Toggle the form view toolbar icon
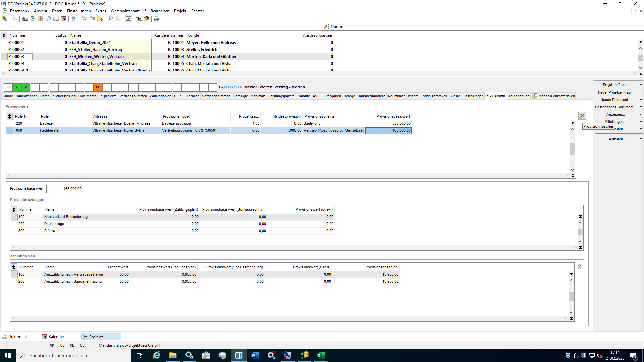The width and height of the screenshot is (644, 362). (128, 19)
